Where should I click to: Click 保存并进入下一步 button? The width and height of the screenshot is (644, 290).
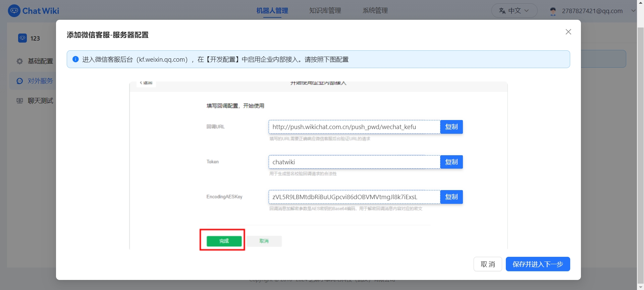[x=538, y=264]
